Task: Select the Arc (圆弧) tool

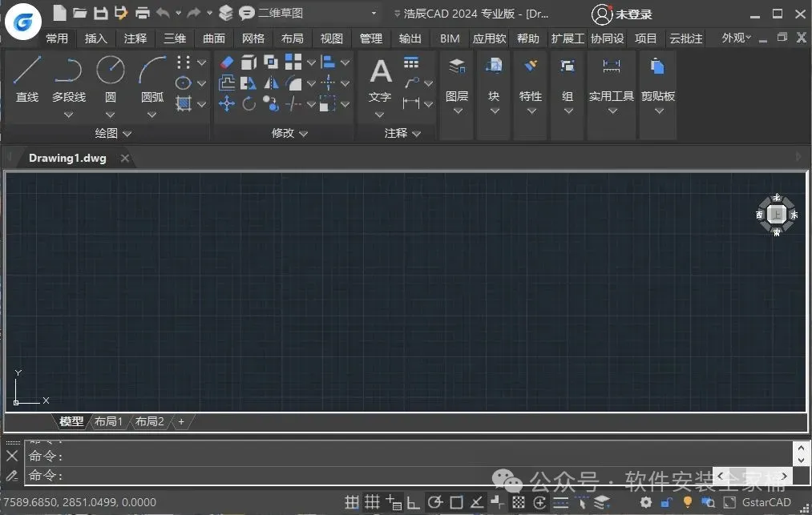Action: 152,78
